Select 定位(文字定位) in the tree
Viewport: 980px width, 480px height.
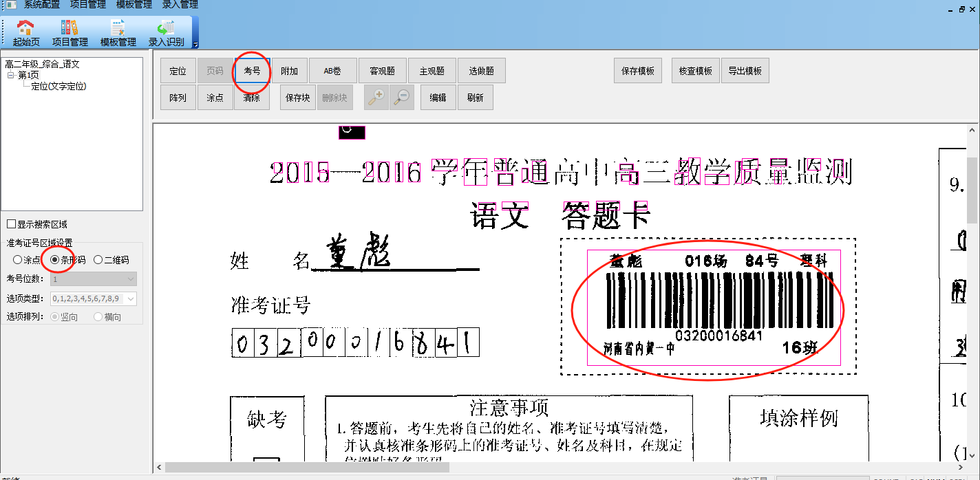pyautogui.click(x=58, y=87)
